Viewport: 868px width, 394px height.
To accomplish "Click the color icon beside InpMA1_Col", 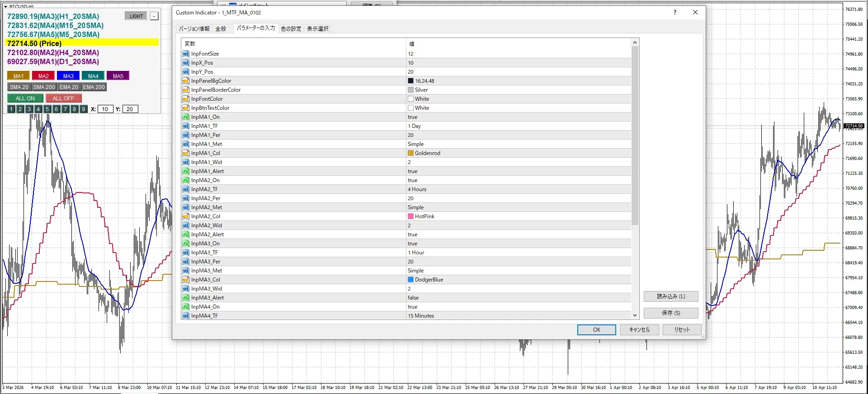I will pyautogui.click(x=185, y=153).
